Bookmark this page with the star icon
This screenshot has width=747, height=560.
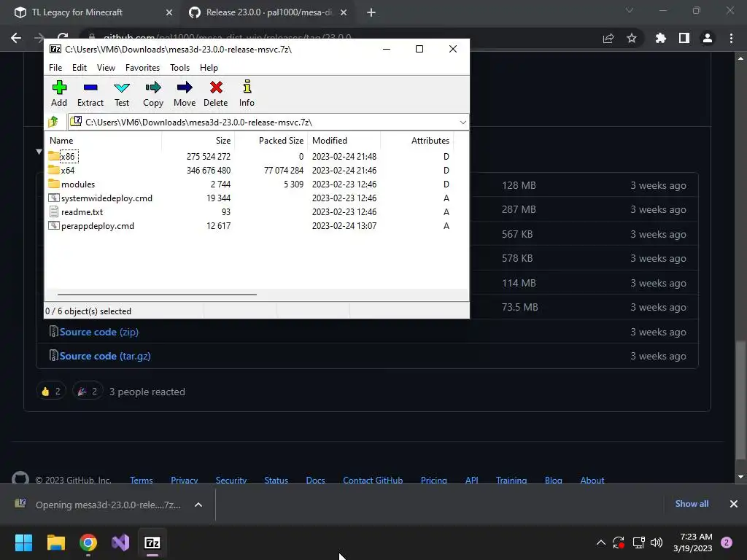[x=632, y=38]
